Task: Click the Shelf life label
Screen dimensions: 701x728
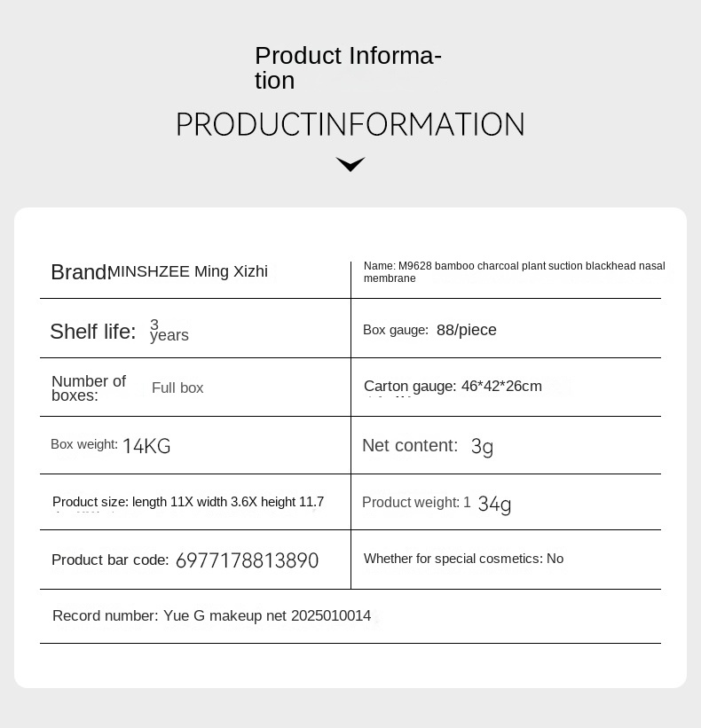Action: [x=93, y=332]
